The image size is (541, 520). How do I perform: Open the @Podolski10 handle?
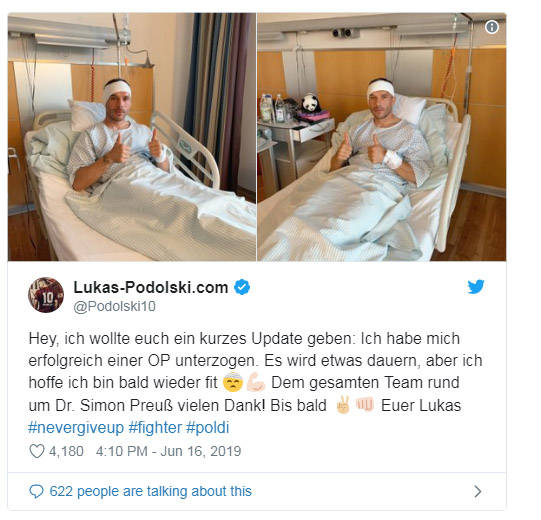click(x=115, y=306)
